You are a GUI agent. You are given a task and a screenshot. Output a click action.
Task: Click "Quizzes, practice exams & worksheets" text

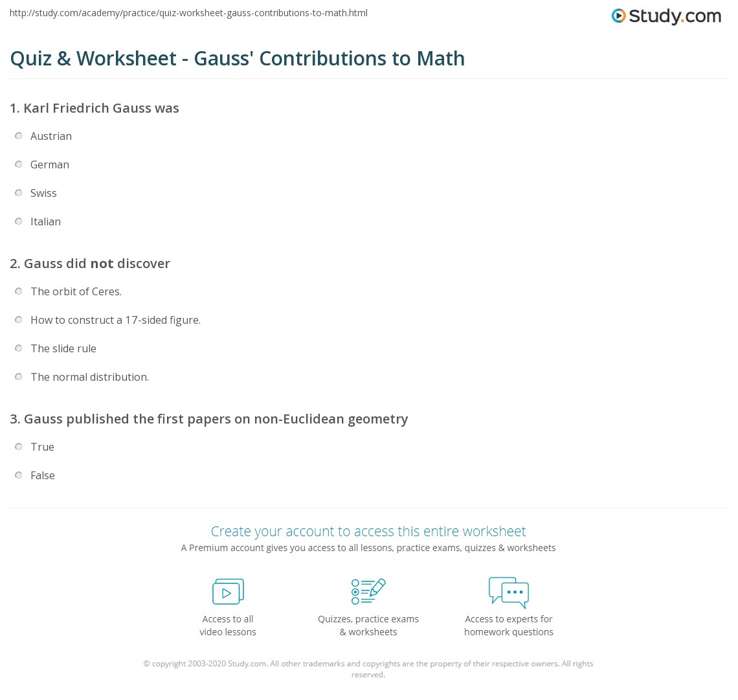coord(368,626)
